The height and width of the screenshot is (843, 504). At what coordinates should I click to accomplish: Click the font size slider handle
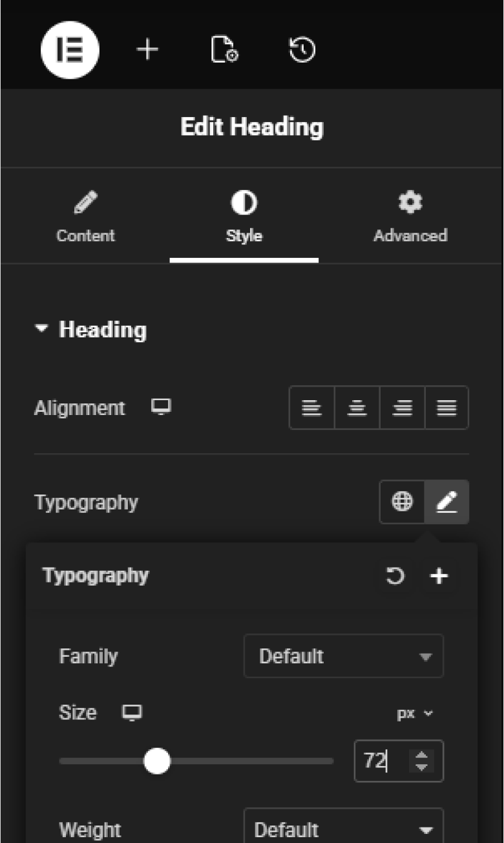pyautogui.click(x=156, y=761)
